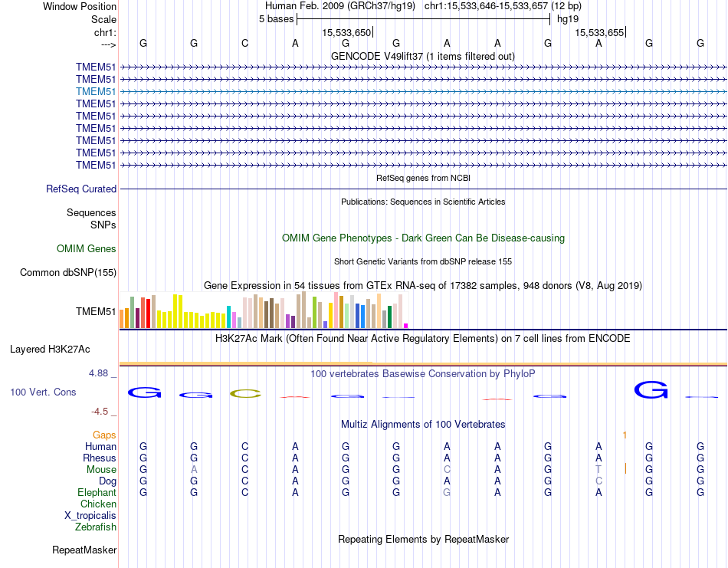728x568 pixels.
Task: Open the RefSeq Curated track label
Action: click(81, 189)
